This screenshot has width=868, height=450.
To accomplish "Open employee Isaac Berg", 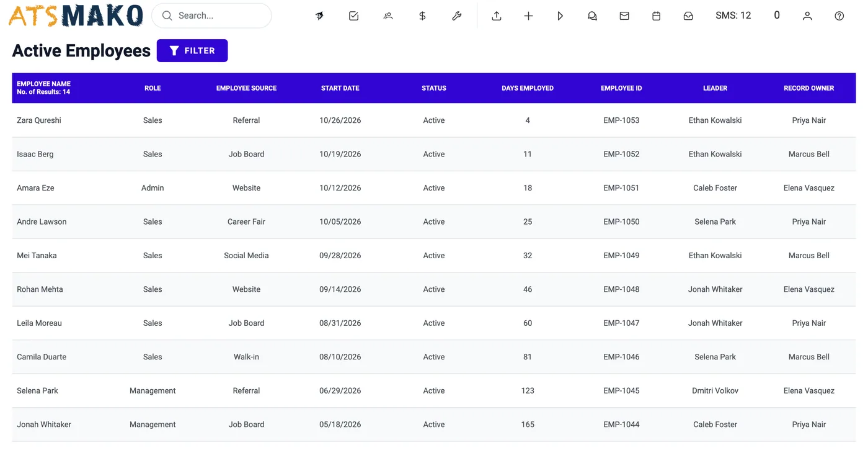I will [x=35, y=154].
